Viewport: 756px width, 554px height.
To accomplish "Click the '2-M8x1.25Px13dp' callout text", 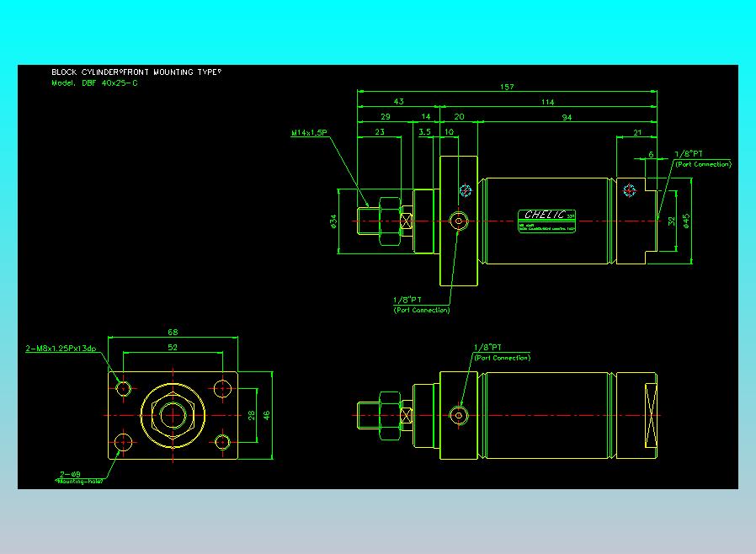I will click(x=61, y=348).
